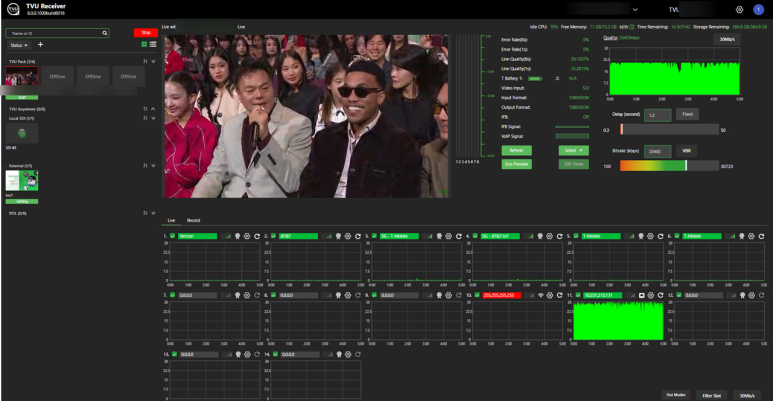The height and width of the screenshot is (401, 773).
Task: Click the Eco-Preview button
Action: coord(517,164)
